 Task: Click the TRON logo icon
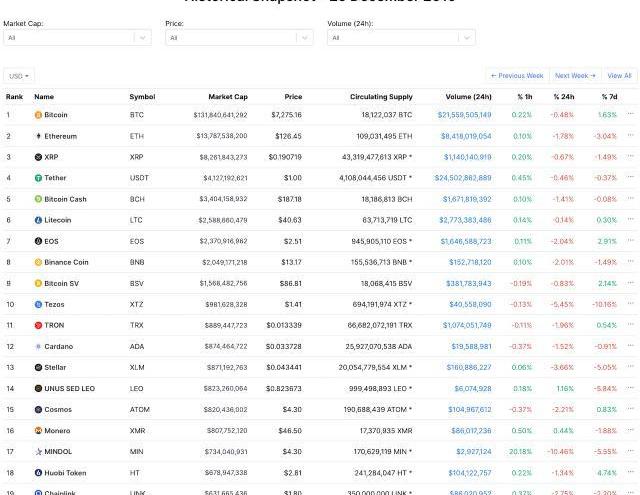coord(39,325)
